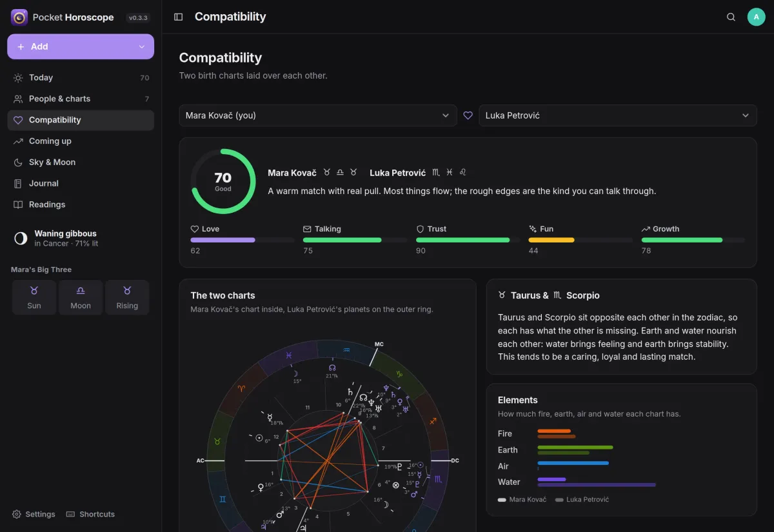Screen dimensions: 774x532
Task: Open the Mara Kovač (you) dropdown
Action: (318, 115)
